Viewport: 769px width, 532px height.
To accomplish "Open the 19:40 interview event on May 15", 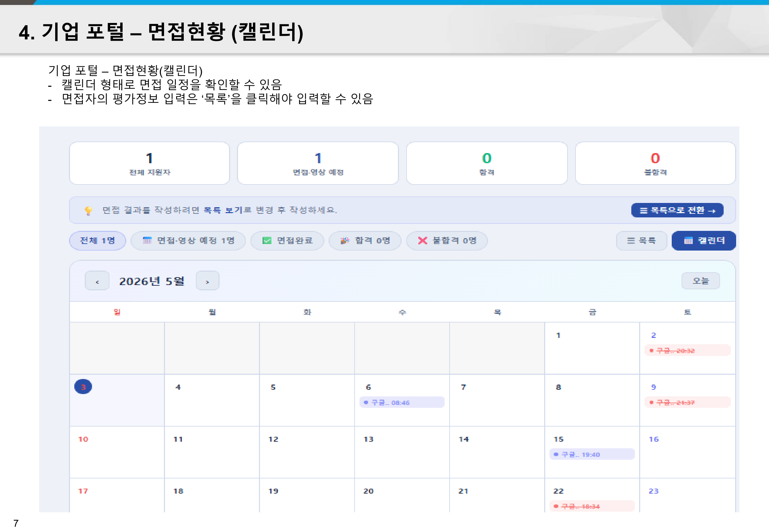I will coord(592,454).
